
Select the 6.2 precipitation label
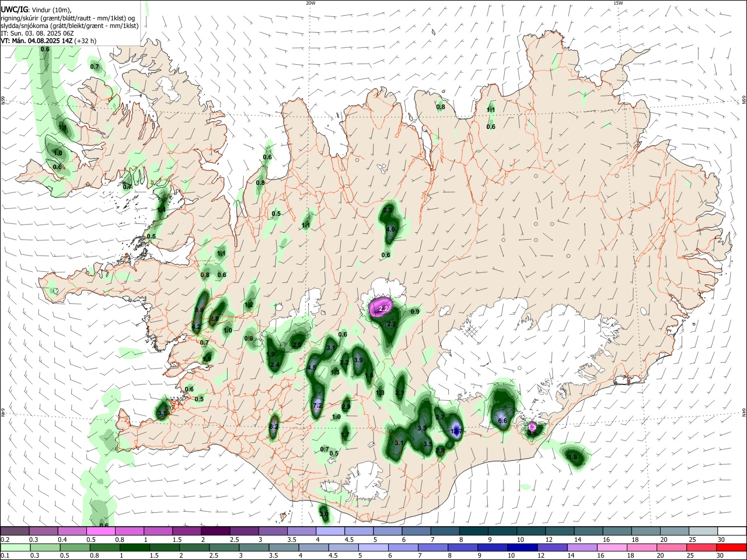click(274, 426)
